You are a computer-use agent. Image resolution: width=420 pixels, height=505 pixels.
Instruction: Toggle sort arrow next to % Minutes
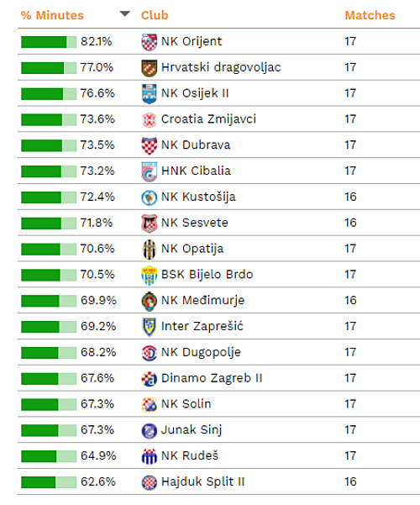point(124,13)
